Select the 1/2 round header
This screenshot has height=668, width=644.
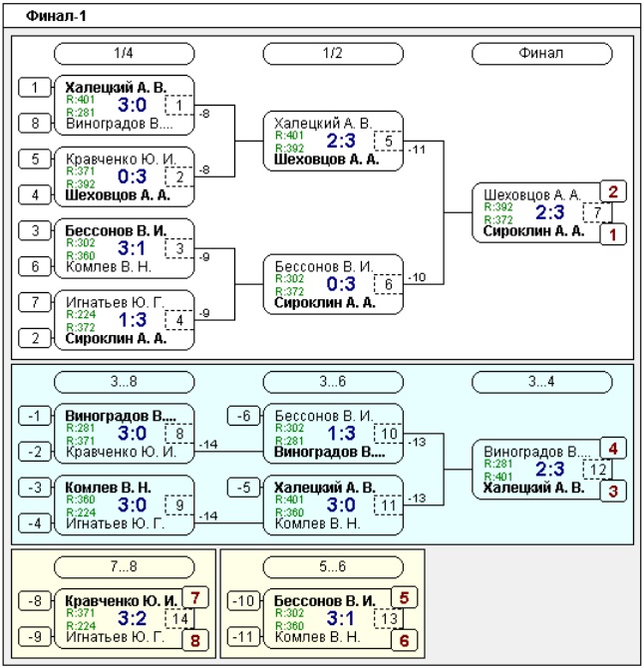pos(333,53)
